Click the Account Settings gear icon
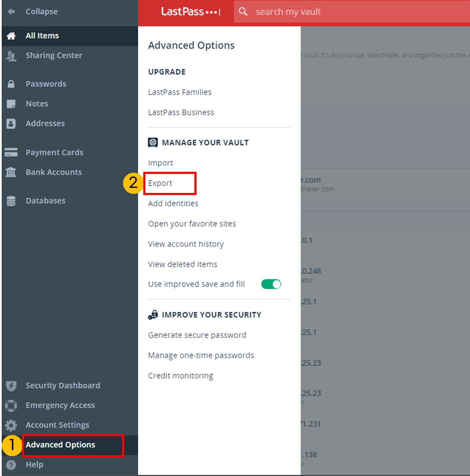The image size is (470, 476). (11, 425)
